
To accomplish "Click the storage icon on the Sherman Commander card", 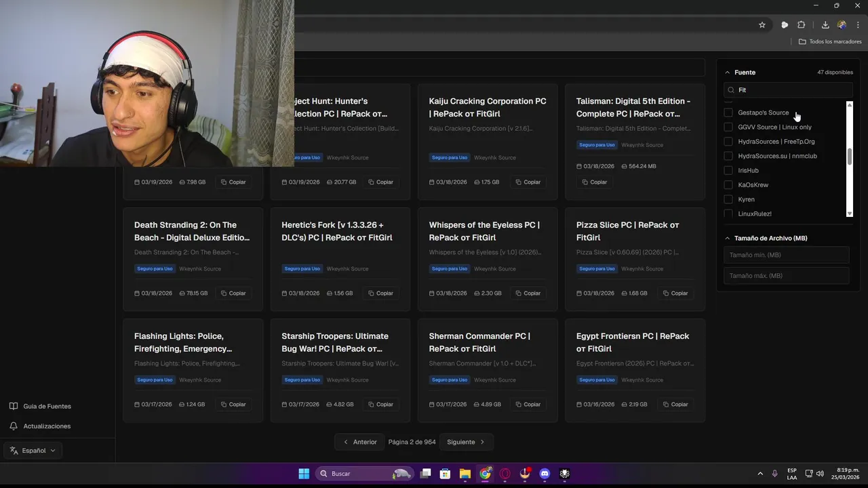I will click(x=477, y=405).
